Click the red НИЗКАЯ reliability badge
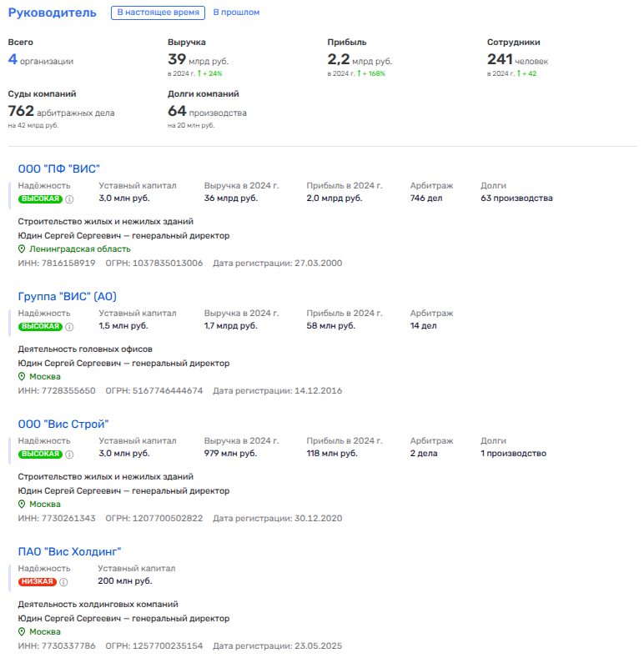Screen dimensions: 644x663 tap(37, 582)
